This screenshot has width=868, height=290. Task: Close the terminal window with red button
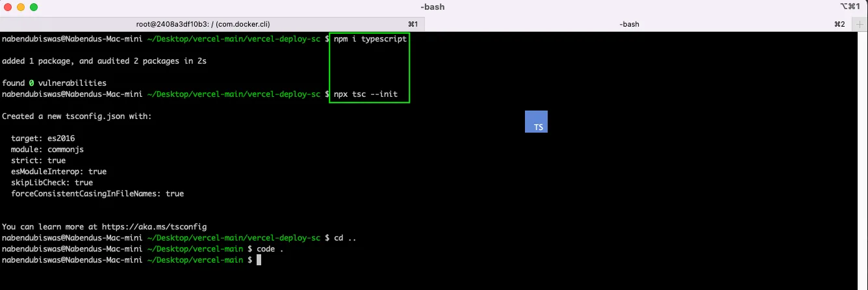[x=8, y=7]
